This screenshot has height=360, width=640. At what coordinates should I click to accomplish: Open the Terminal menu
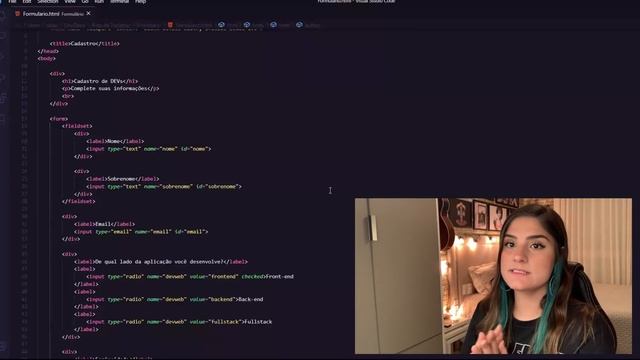pos(120,2)
